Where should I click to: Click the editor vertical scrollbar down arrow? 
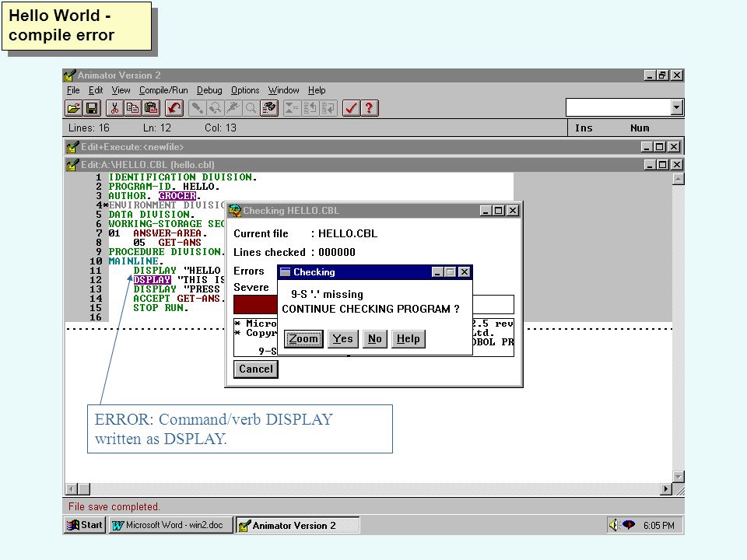tap(678, 476)
